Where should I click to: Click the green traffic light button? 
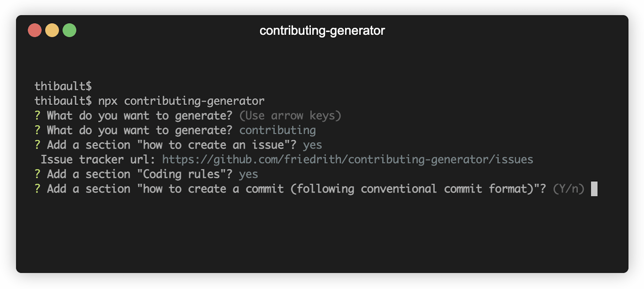point(69,30)
